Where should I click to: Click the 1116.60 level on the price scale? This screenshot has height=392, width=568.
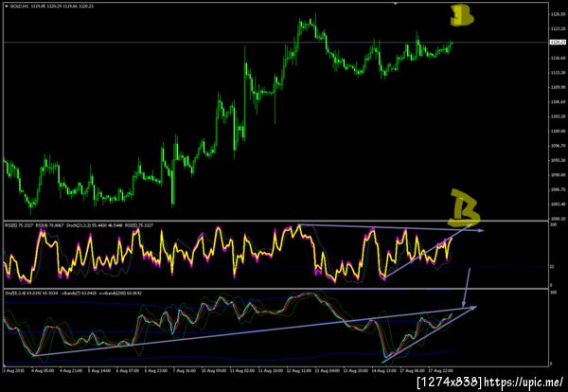(559, 58)
